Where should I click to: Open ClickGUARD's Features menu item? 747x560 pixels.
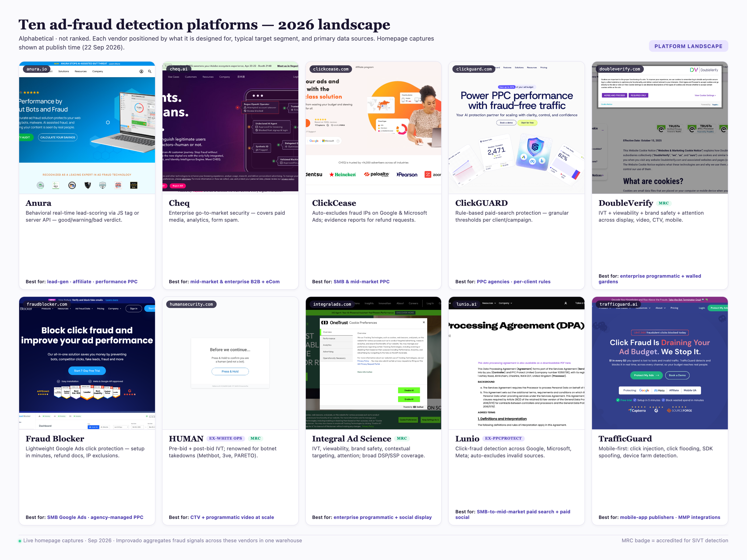click(x=507, y=67)
